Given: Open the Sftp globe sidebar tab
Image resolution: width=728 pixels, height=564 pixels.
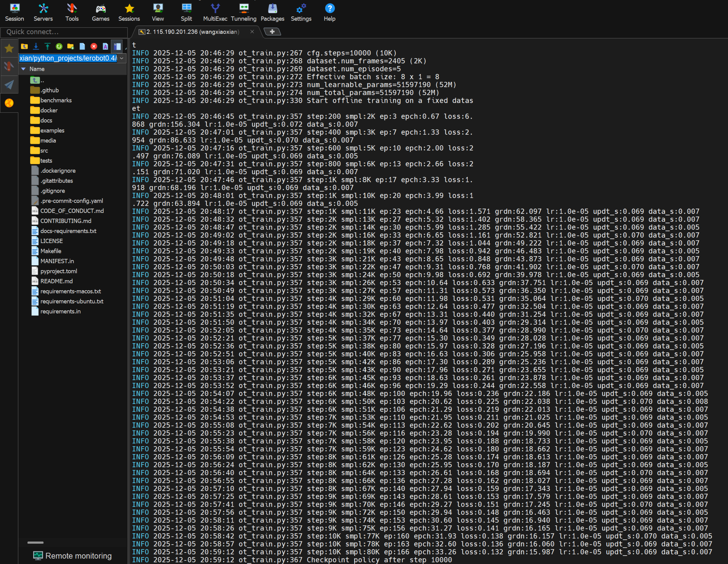Looking at the screenshot, I should click(x=9, y=103).
